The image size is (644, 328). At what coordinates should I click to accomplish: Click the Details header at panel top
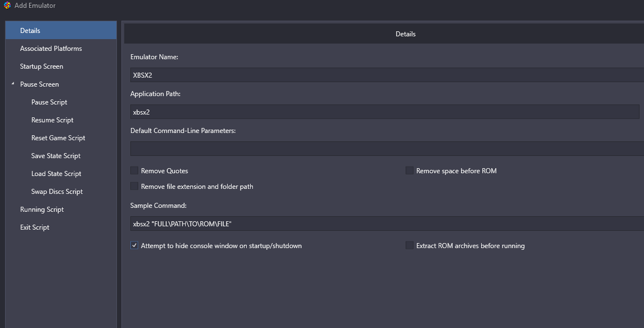tap(406, 34)
